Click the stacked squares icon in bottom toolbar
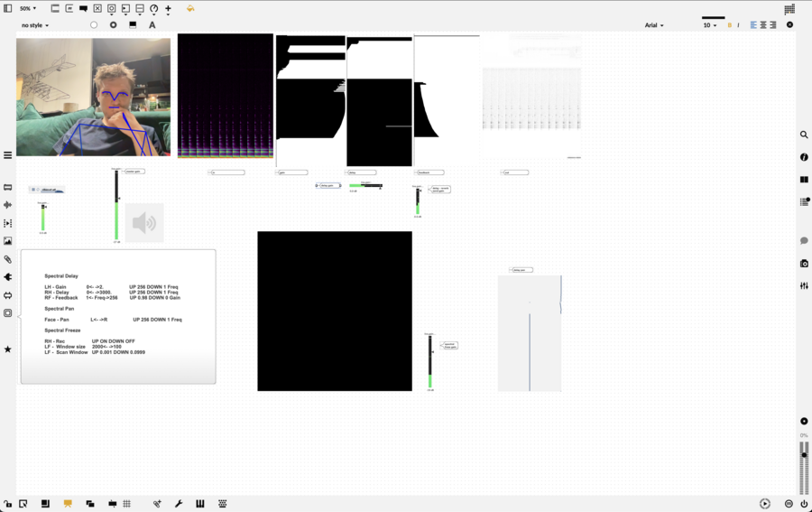The width and height of the screenshot is (812, 512). 46,504
